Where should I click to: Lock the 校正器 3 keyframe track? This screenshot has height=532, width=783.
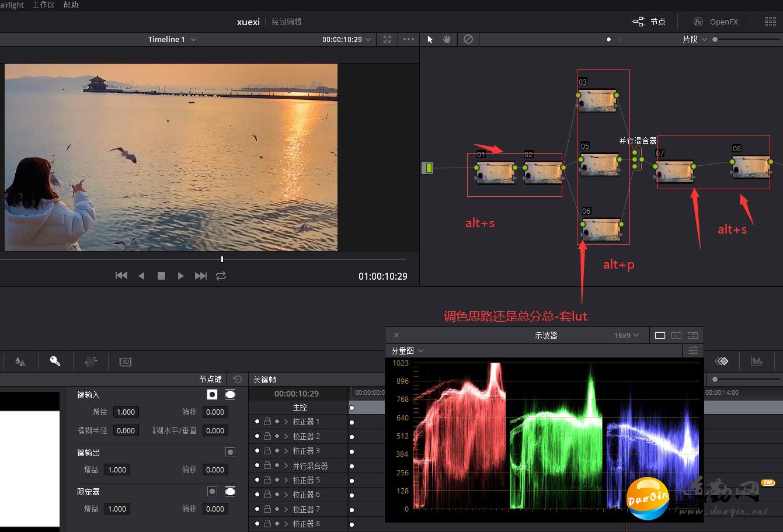[267, 451]
